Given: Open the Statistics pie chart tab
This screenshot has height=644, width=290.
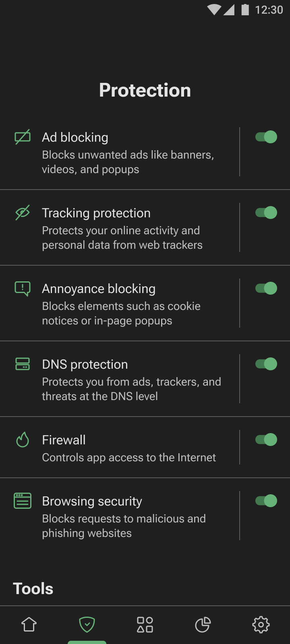Looking at the screenshot, I should [x=203, y=625].
